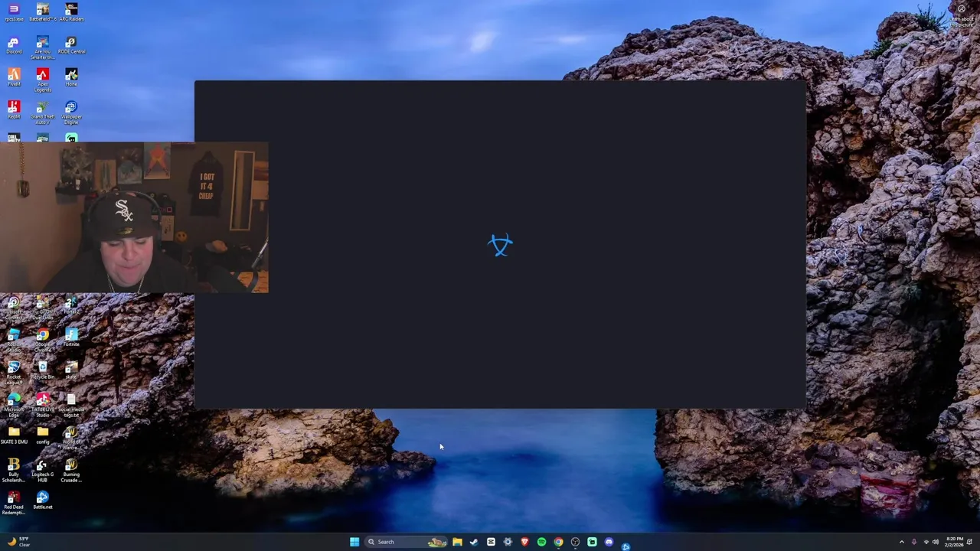Select the Rocket League desktop icon
The image size is (980, 551).
click(x=14, y=373)
